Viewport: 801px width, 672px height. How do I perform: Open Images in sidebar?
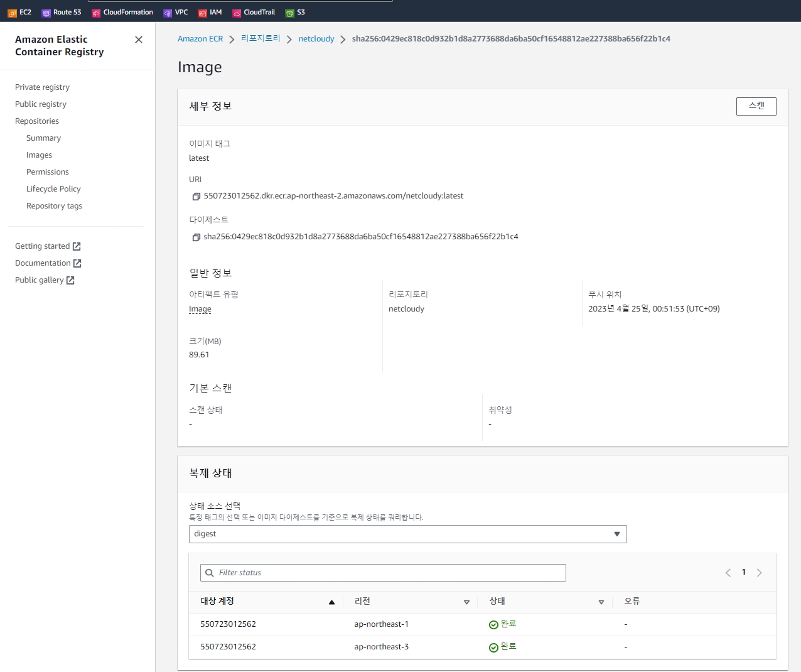pos(39,155)
